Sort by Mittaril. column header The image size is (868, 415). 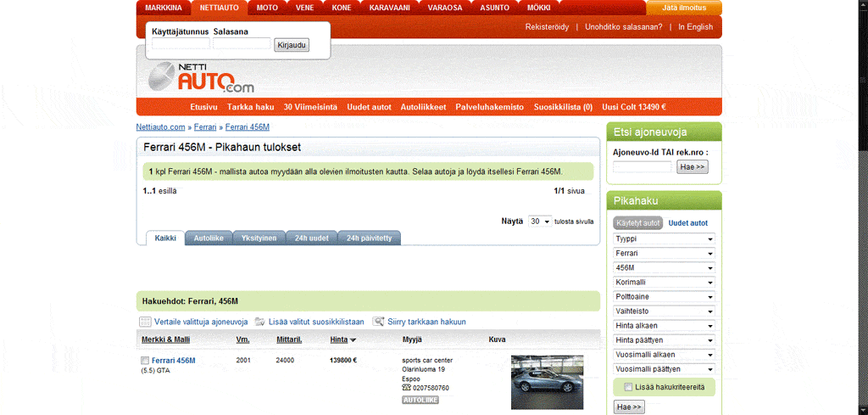(289, 339)
